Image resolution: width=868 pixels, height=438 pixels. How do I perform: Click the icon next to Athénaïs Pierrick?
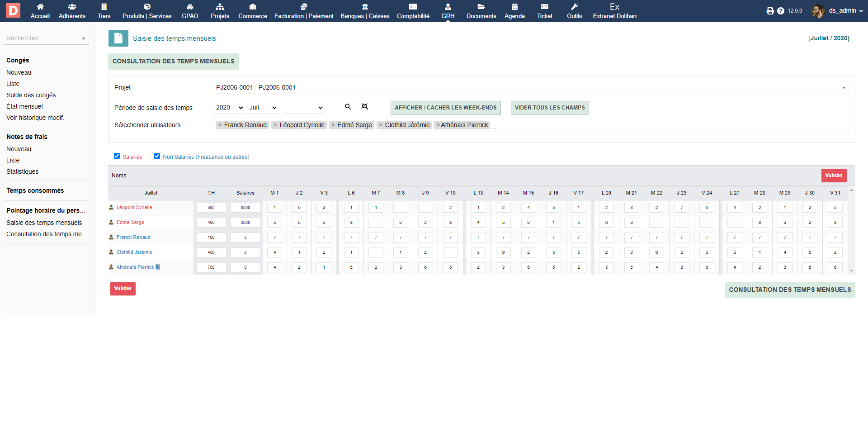[x=158, y=267]
